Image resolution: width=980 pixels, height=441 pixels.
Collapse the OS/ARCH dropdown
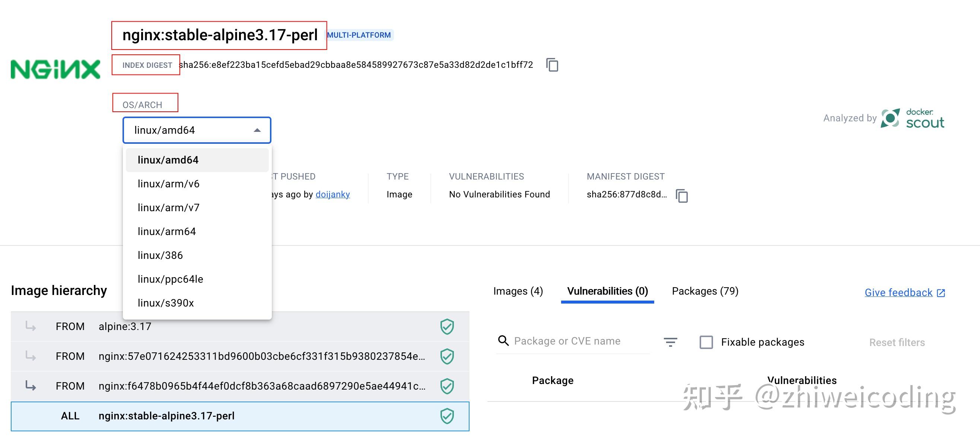(x=257, y=130)
